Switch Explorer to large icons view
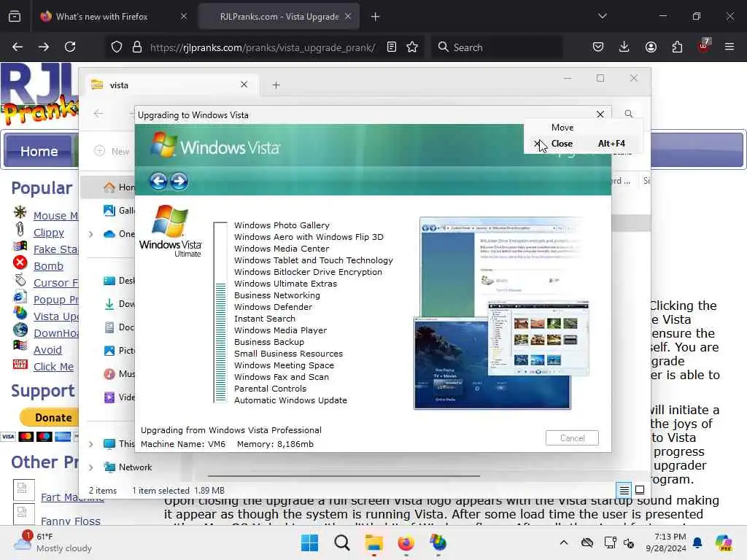Viewport: 747px width, 560px height. click(640, 490)
